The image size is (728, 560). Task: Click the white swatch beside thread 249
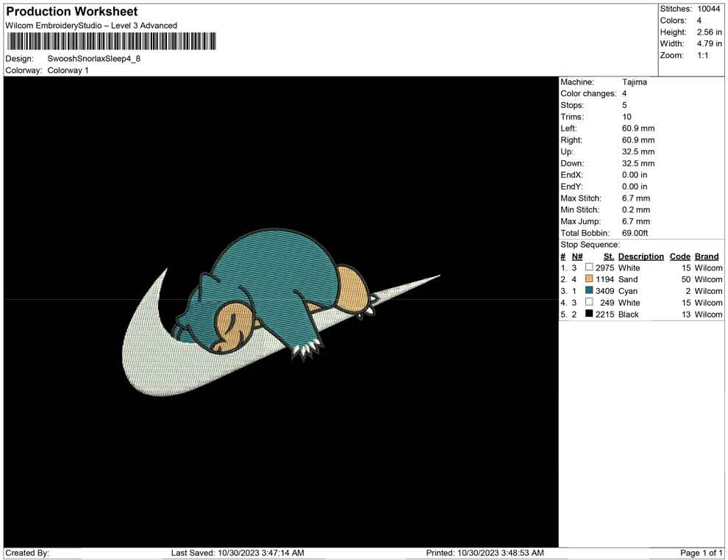(589, 302)
